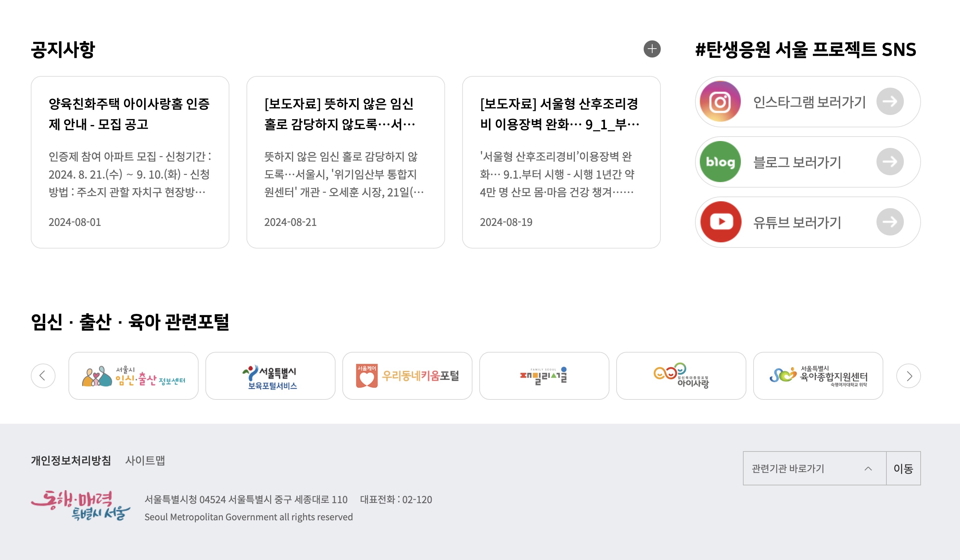Click arrow icon on 인스타그램 보러가기 row
Viewport: 960px width, 560px height.
click(x=889, y=102)
